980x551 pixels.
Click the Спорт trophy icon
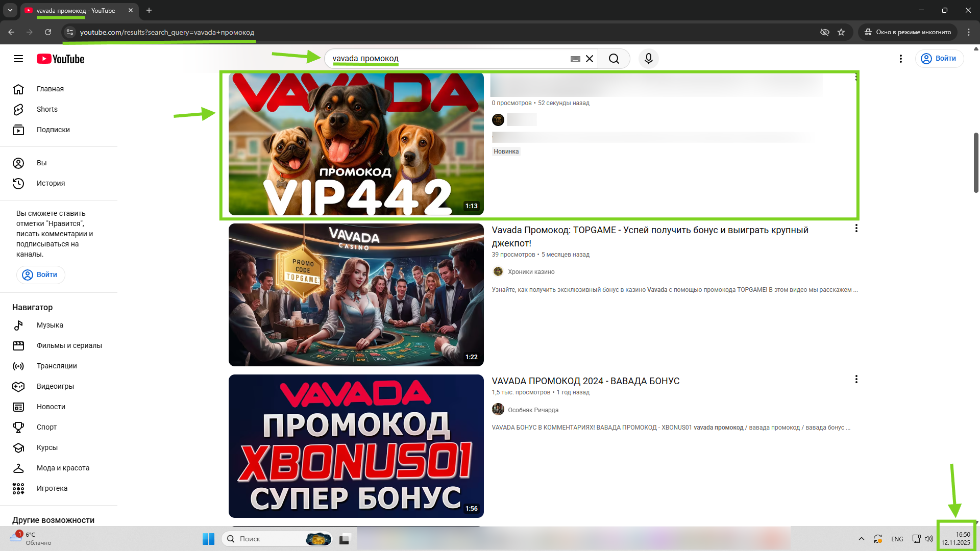pos(18,428)
